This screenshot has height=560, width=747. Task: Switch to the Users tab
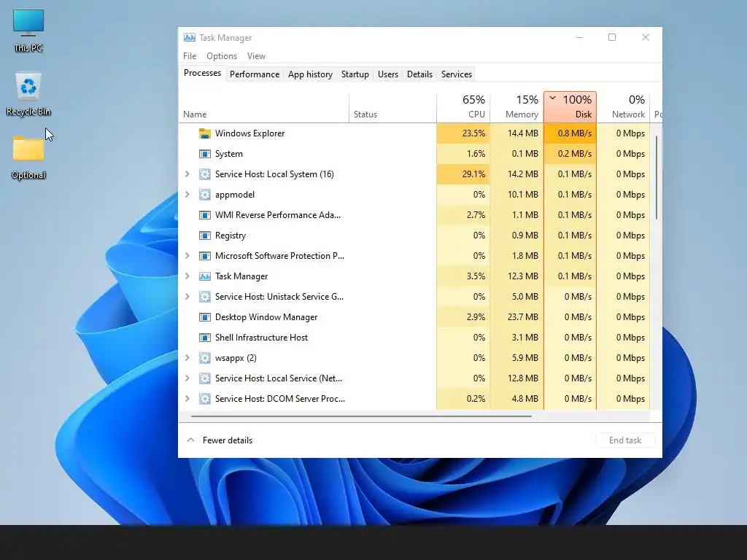pyautogui.click(x=388, y=74)
